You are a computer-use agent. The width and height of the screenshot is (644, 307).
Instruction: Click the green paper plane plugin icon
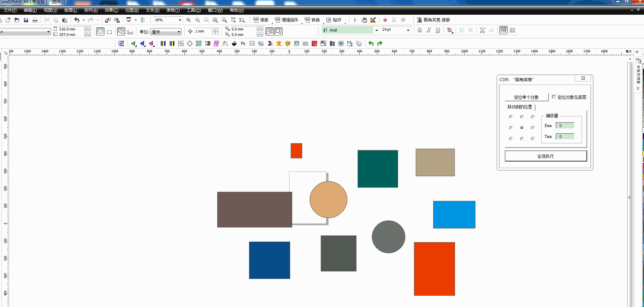click(x=133, y=43)
